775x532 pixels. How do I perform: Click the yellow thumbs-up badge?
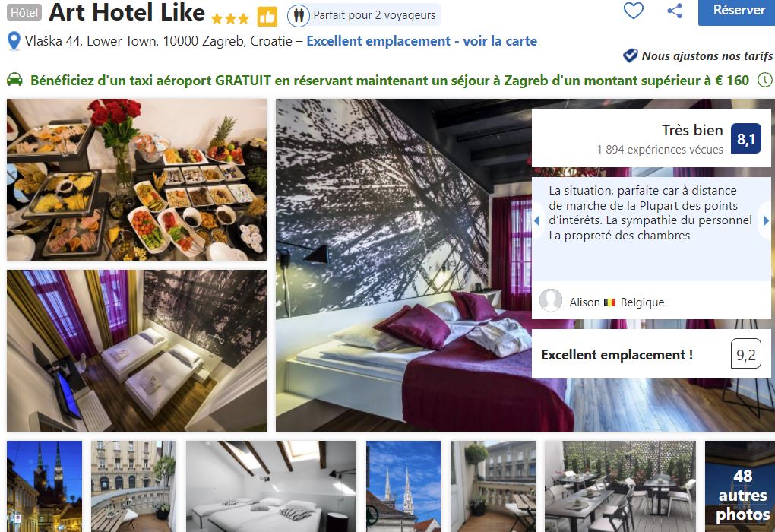[267, 17]
